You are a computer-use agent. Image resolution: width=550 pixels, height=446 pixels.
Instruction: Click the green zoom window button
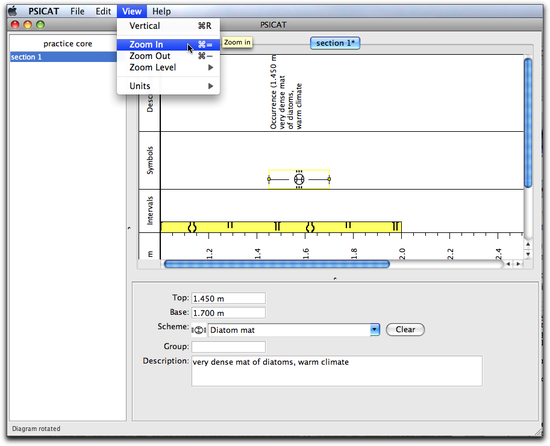(41, 25)
